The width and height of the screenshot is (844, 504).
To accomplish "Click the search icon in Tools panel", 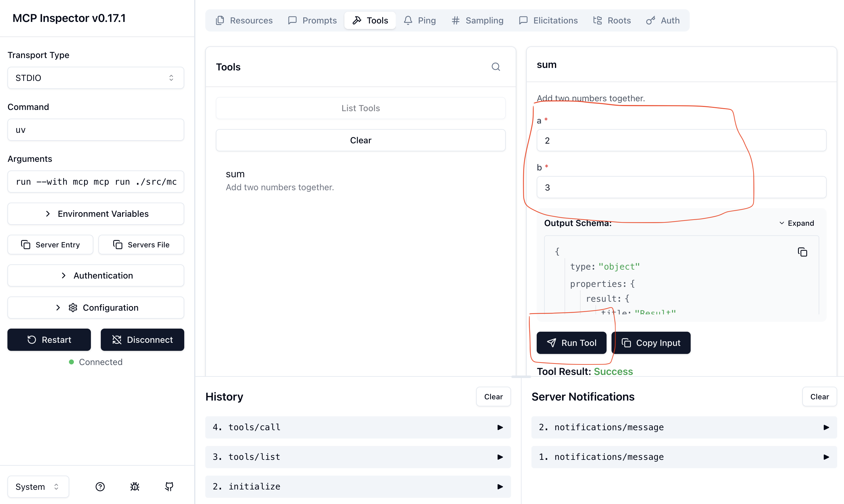I will click(x=496, y=67).
